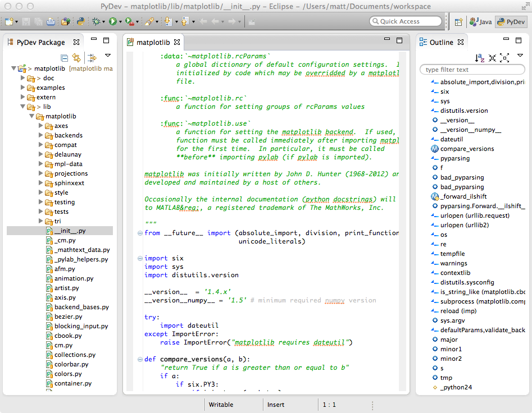
Task: Click the green Run button
Action: tap(113, 22)
